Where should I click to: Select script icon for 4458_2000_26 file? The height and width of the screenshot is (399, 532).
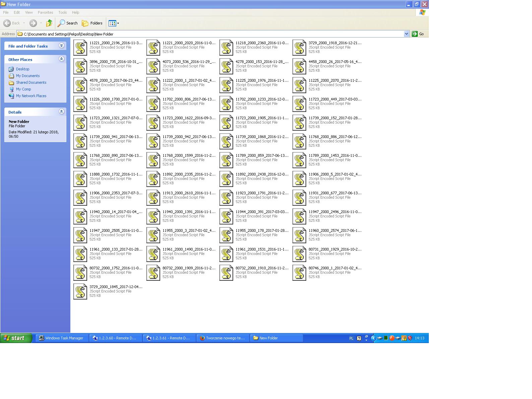coord(299,66)
